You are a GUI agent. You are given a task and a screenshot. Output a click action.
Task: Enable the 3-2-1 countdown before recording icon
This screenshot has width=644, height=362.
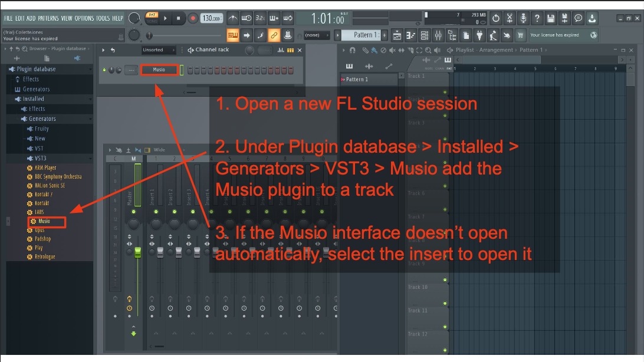(x=260, y=18)
